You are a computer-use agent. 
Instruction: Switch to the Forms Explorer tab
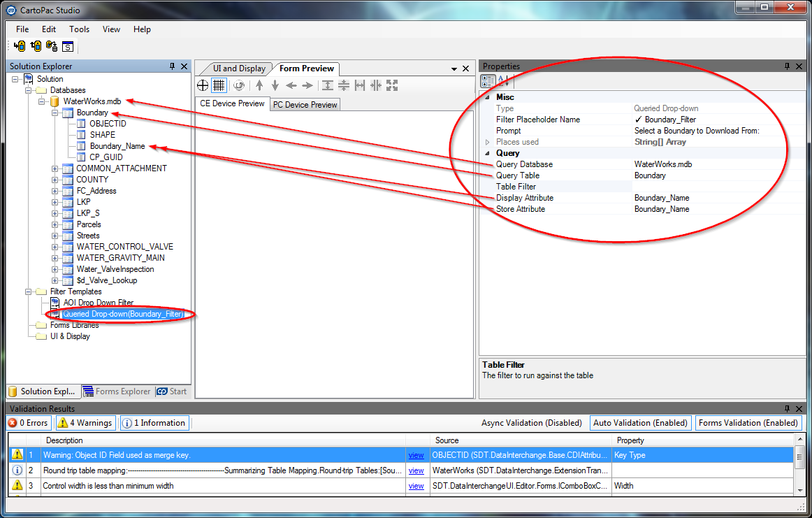(117, 391)
